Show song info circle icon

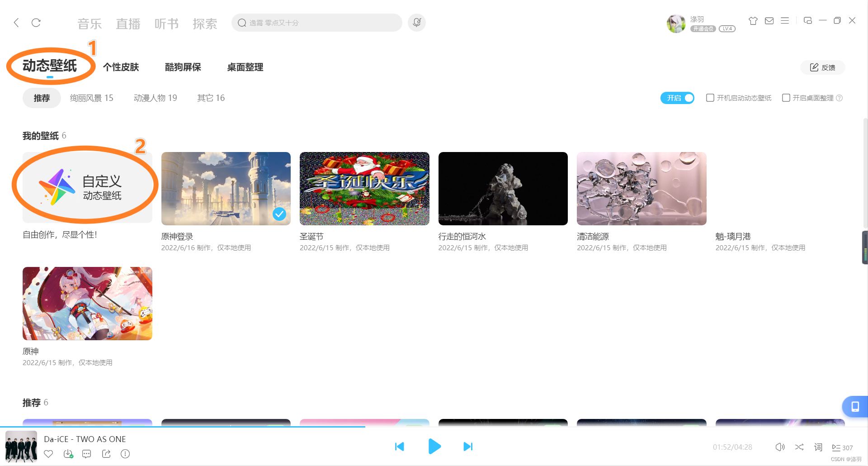[125, 454]
